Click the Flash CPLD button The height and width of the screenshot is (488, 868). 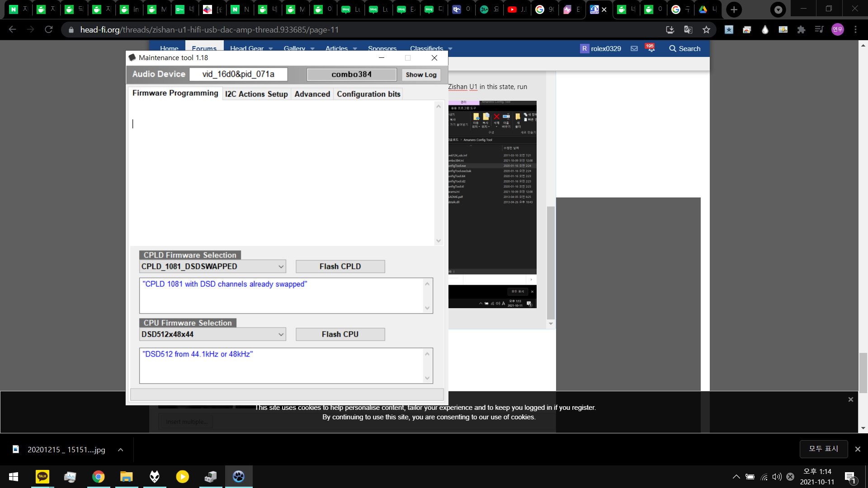coord(340,267)
